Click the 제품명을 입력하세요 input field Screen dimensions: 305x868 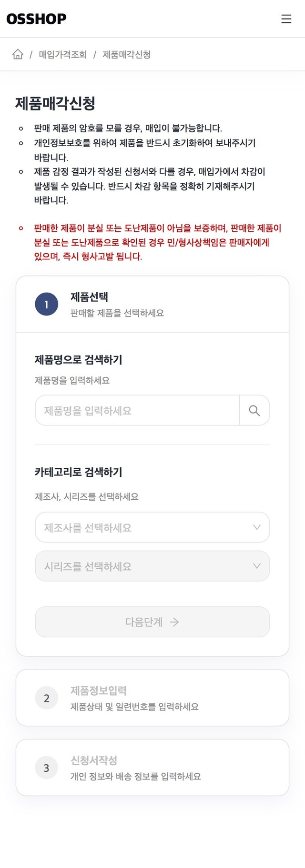(137, 410)
